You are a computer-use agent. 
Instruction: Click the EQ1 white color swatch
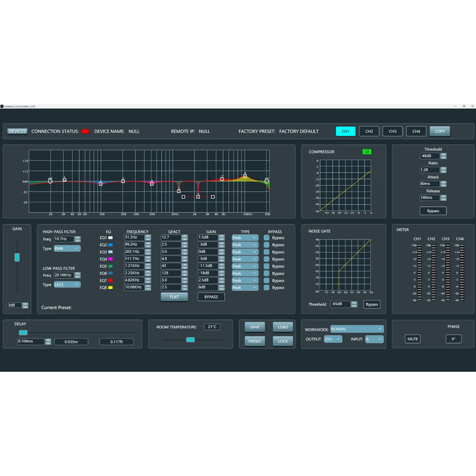coord(110,238)
